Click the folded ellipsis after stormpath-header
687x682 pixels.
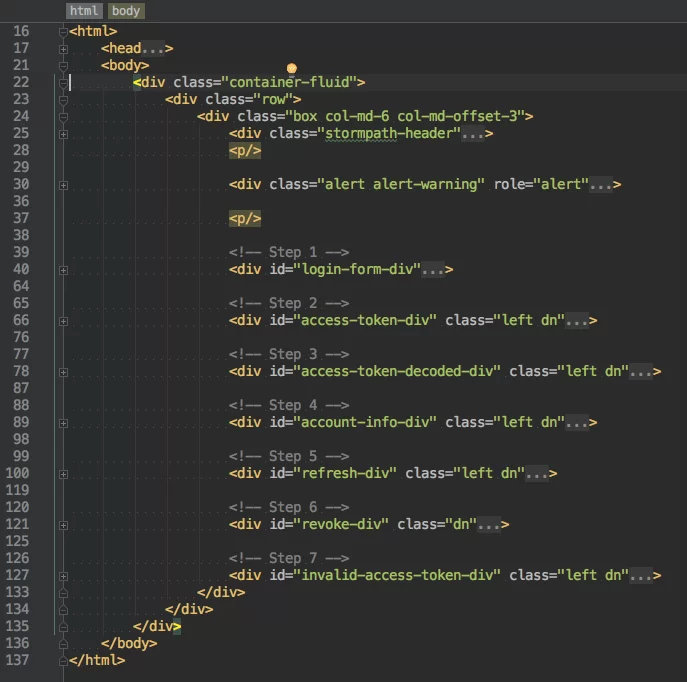(473, 133)
